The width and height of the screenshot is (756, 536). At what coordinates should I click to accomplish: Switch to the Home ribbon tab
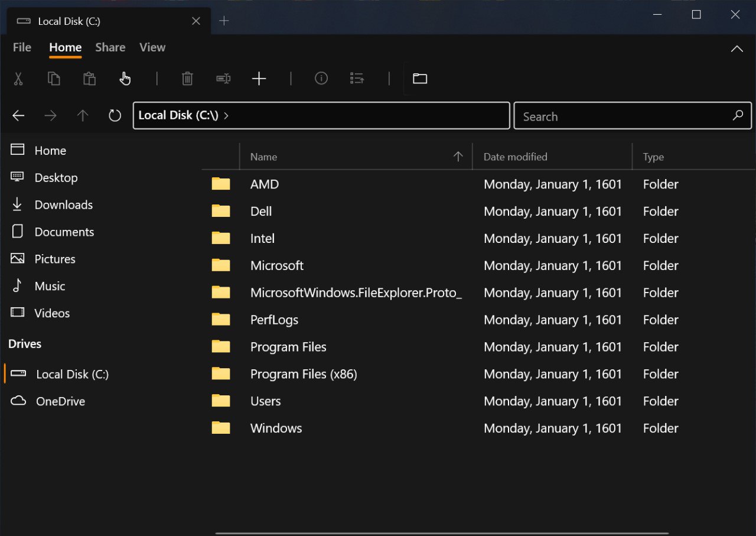tap(65, 47)
